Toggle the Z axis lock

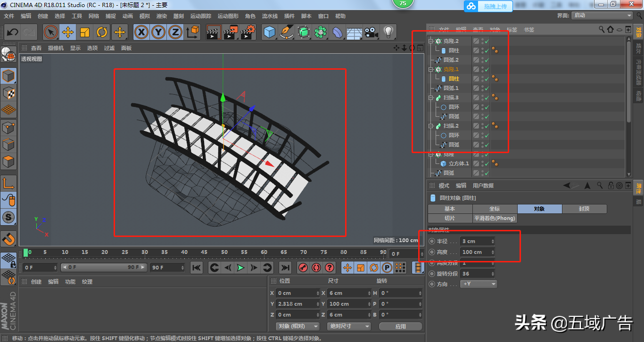click(x=175, y=33)
